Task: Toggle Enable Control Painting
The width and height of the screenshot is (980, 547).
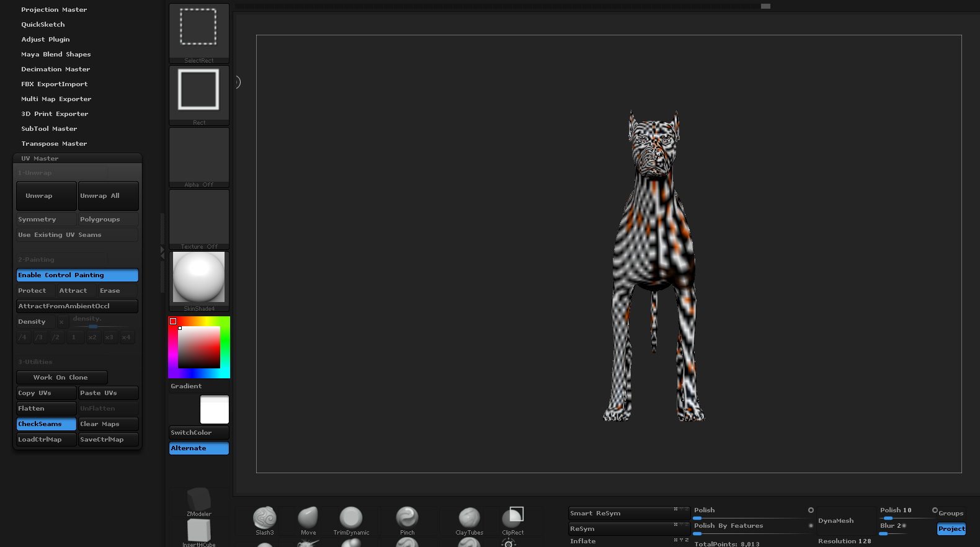Action: tap(77, 275)
